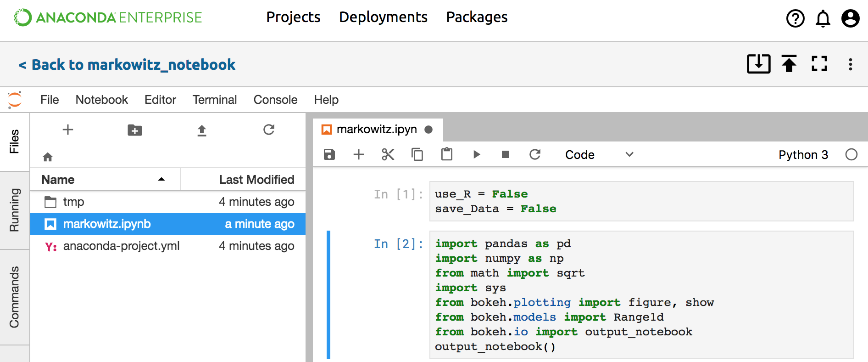Open the three-dot more options menu

click(850, 64)
